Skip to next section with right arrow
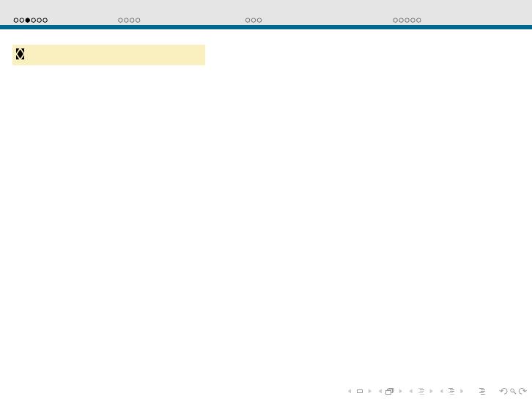This screenshot has height=399, width=532. (462, 392)
